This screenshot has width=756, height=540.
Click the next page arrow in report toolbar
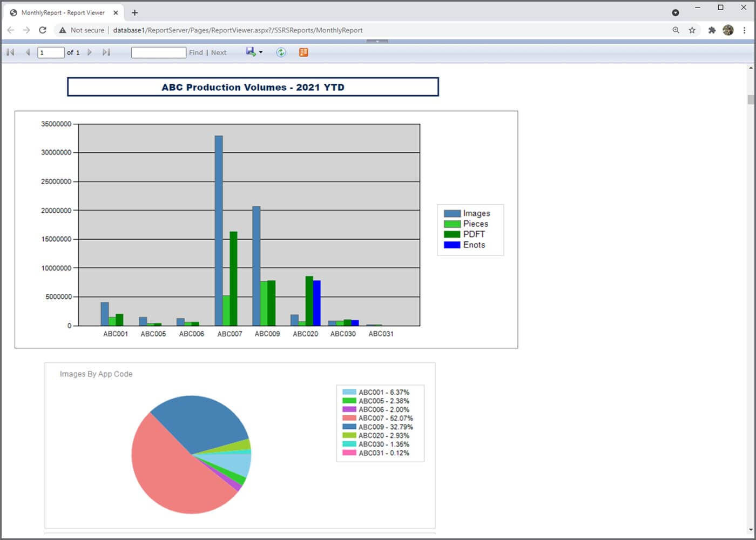point(90,52)
